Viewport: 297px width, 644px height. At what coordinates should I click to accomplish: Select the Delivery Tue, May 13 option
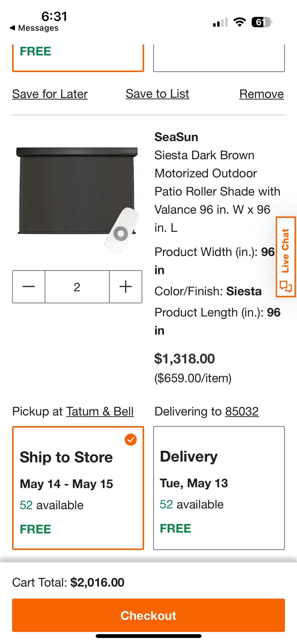click(219, 488)
